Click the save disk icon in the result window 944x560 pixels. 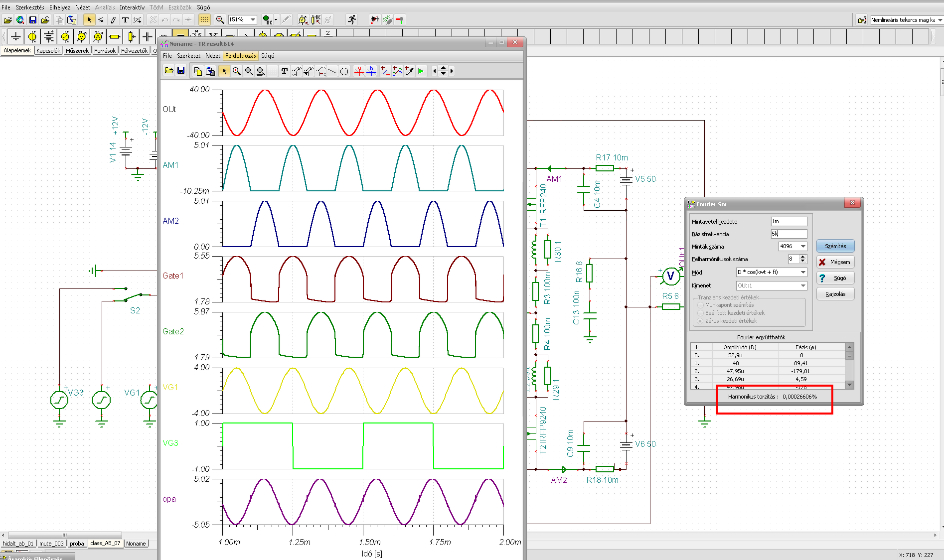tap(181, 71)
